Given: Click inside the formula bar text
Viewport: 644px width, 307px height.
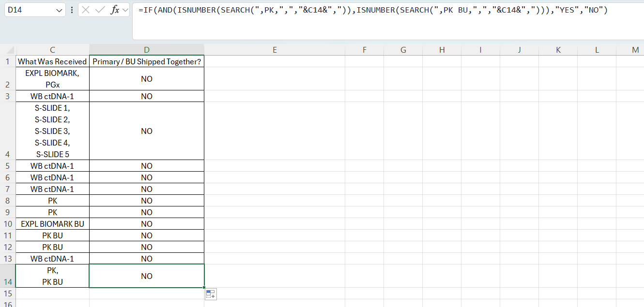Looking at the screenshot, I should coord(372,10).
